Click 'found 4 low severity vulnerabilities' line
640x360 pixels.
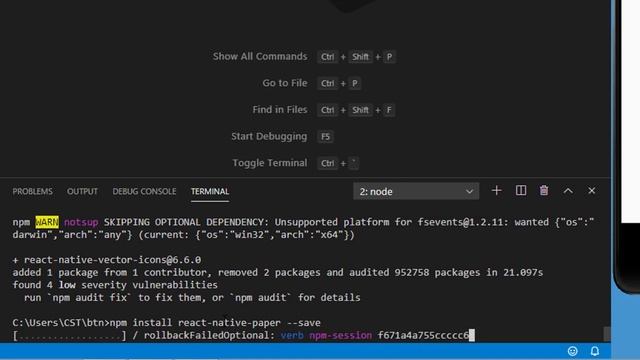[115, 284]
